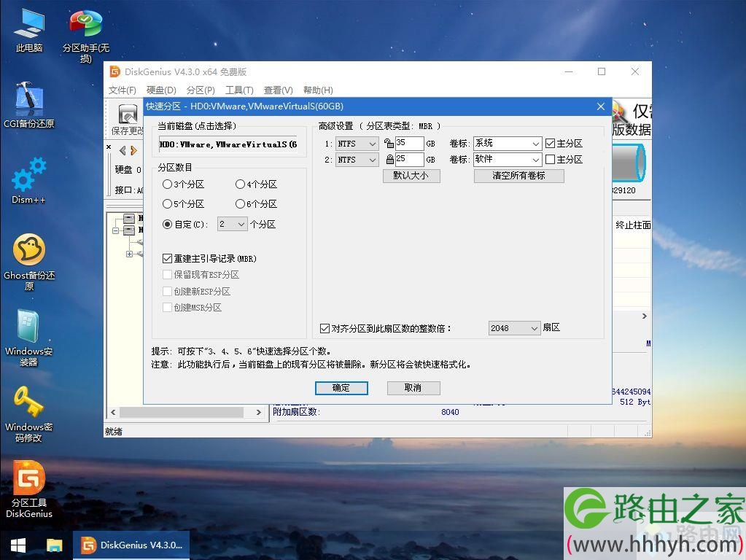
Task: Open the Windows密码修改 desktop icon
Action: 29,414
